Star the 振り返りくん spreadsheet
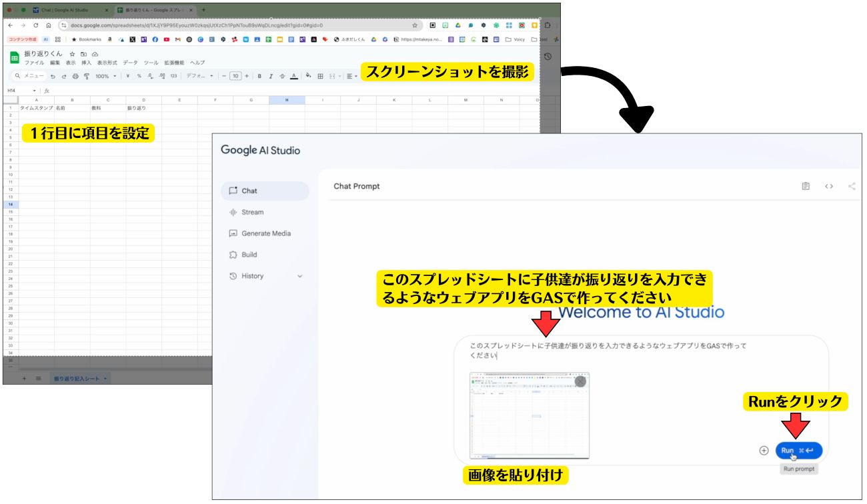This screenshot has width=867, height=504. (x=72, y=53)
